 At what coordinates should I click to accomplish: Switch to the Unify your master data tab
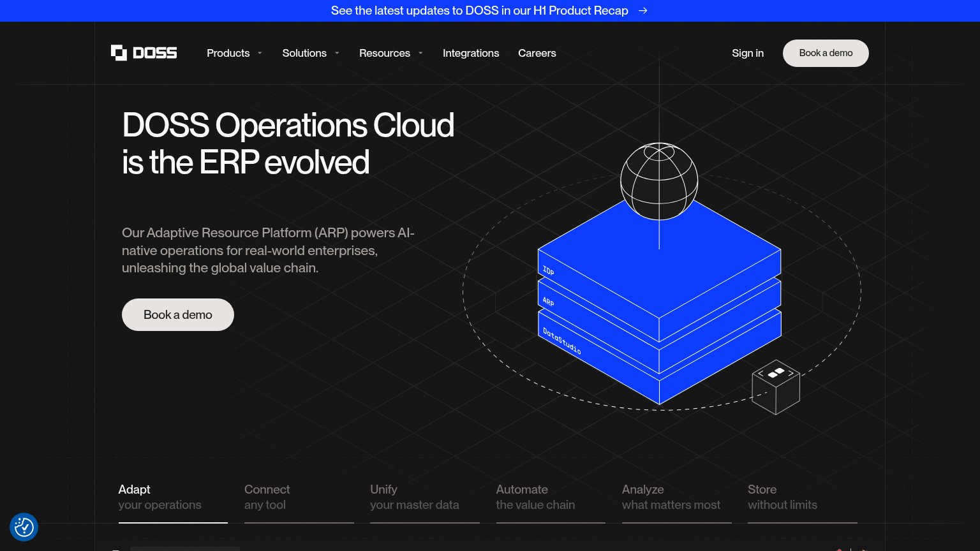coord(425,503)
